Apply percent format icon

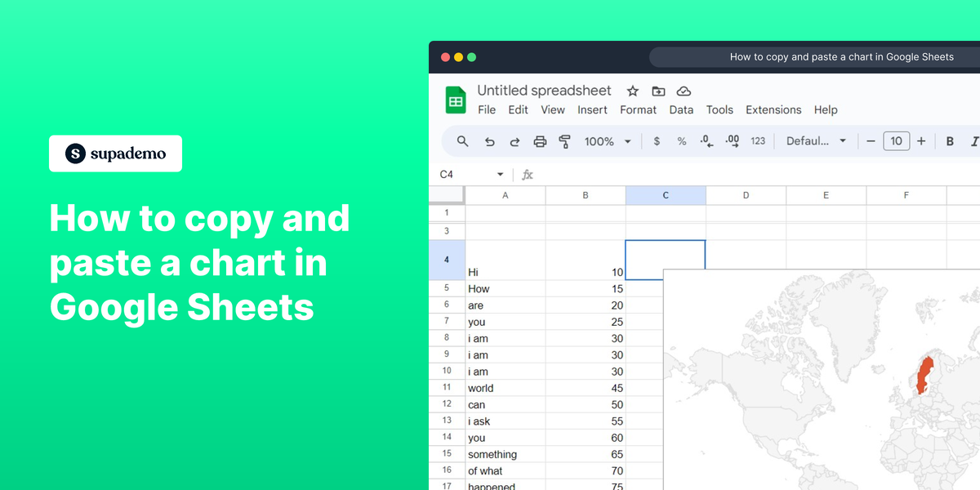[x=681, y=140]
